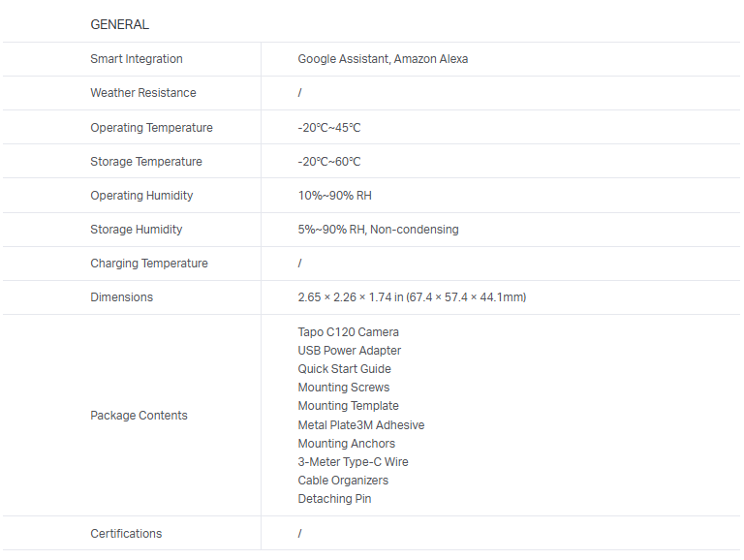Select the -20°C~45°C temperature value
Viewport: 744px width, 560px height.
coord(329,128)
